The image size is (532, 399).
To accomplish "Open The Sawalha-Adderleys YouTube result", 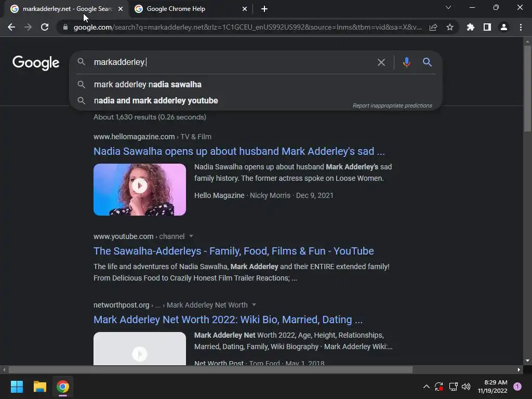I will click(x=233, y=251).
